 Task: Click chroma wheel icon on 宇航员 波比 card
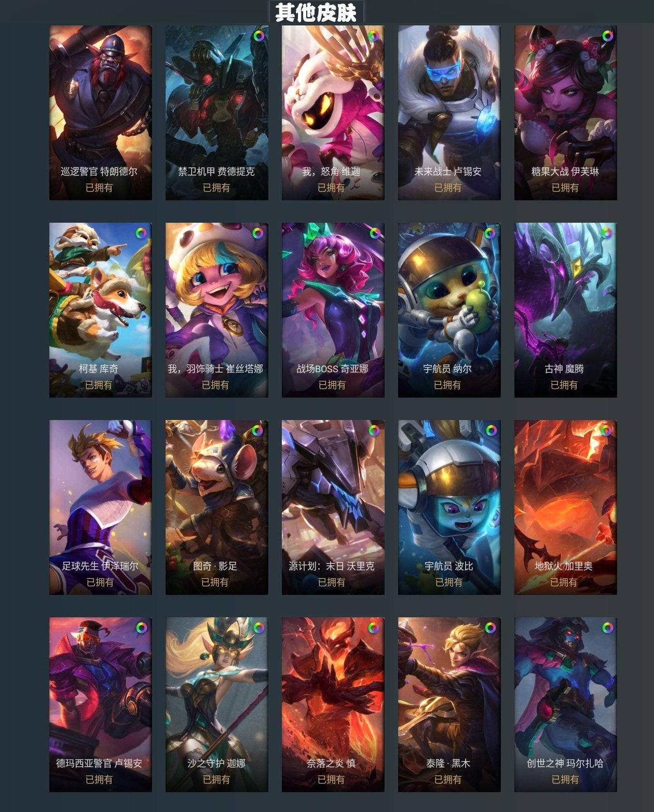491,430
